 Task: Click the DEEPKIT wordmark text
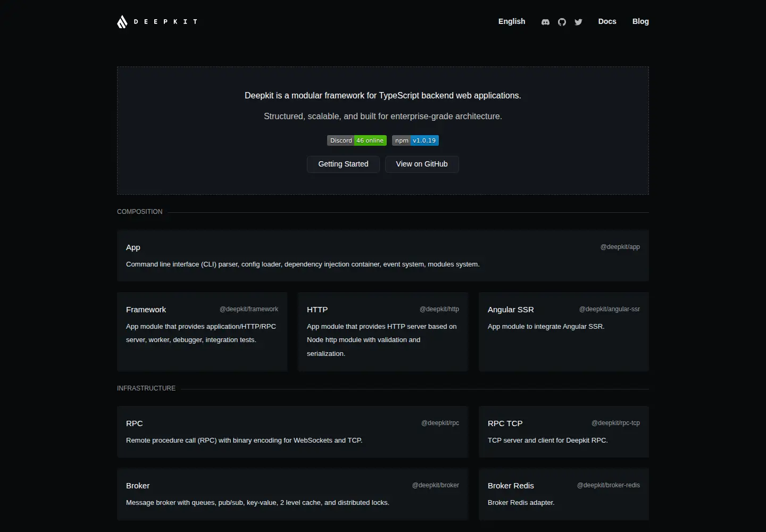[x=165, y=22]
